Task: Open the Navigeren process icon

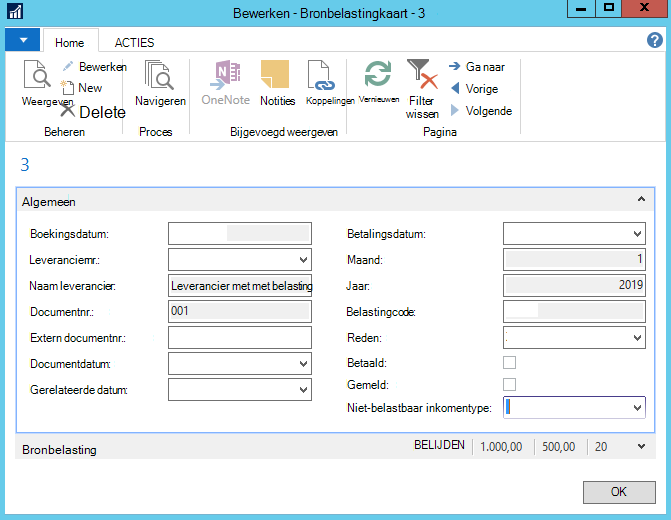Action: 159,75
